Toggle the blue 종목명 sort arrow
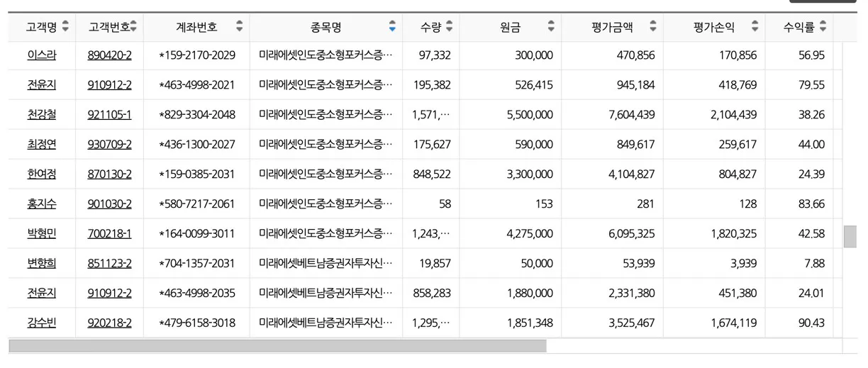The width and height of the screenshot is (868, 368). tap(392, 27)
